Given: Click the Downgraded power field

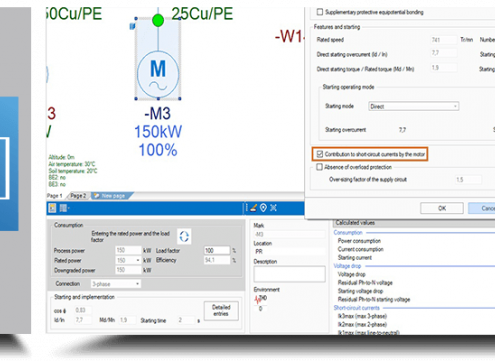Looking at the screenshot, I should 128,270.
